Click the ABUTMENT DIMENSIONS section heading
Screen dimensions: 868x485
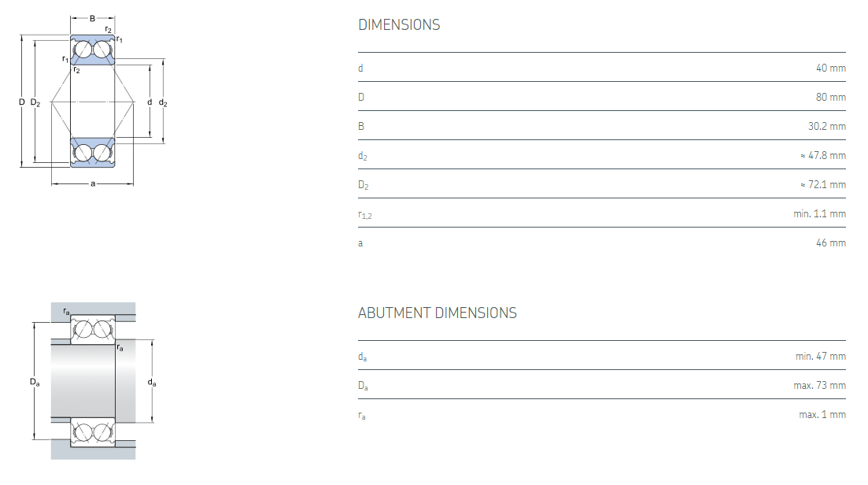437,313
